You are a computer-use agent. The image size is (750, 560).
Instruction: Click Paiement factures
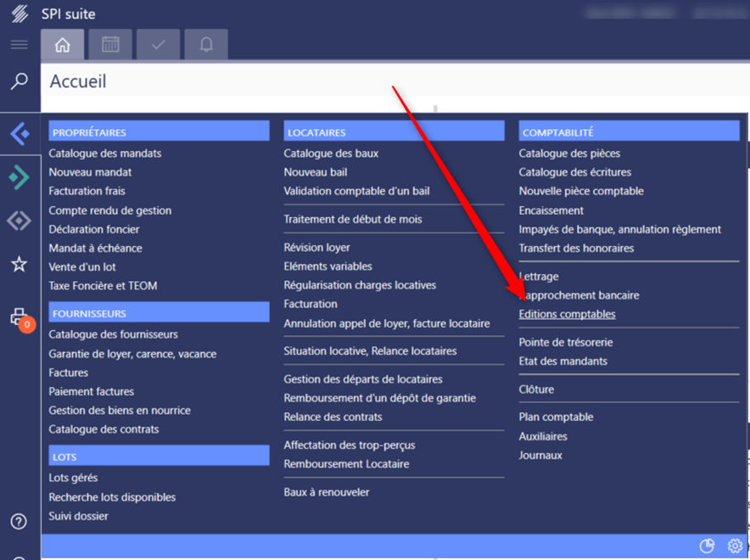(92, 391)
